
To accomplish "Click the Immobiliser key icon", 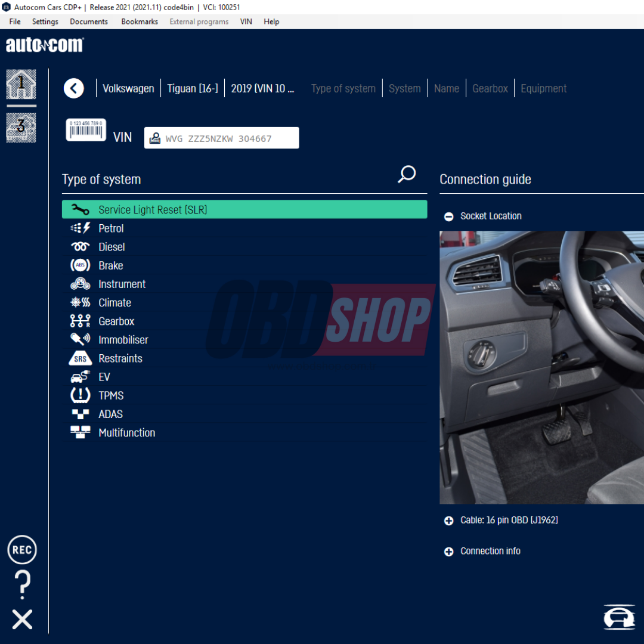I will [80, 339].
